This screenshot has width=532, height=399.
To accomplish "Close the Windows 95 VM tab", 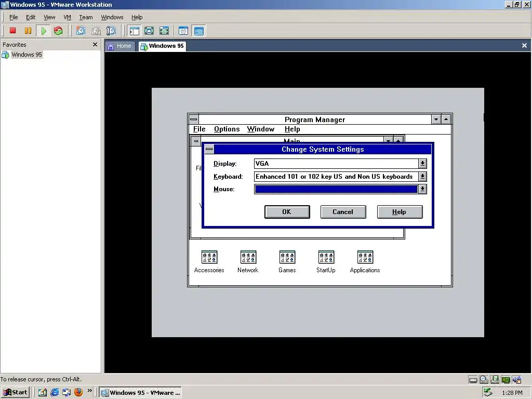I will 524,46.
